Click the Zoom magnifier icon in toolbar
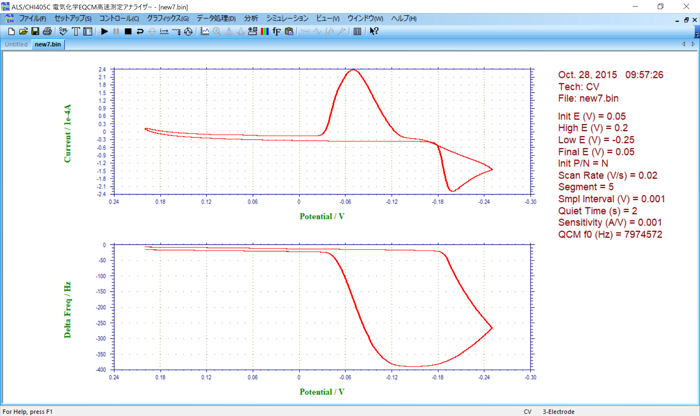The image size is (700, 416). pos(217,31)
